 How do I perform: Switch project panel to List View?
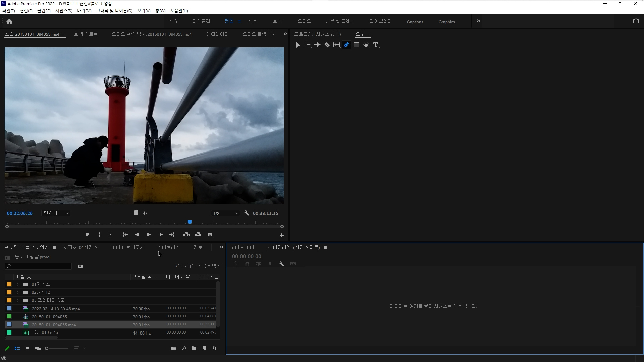[17, 348]
